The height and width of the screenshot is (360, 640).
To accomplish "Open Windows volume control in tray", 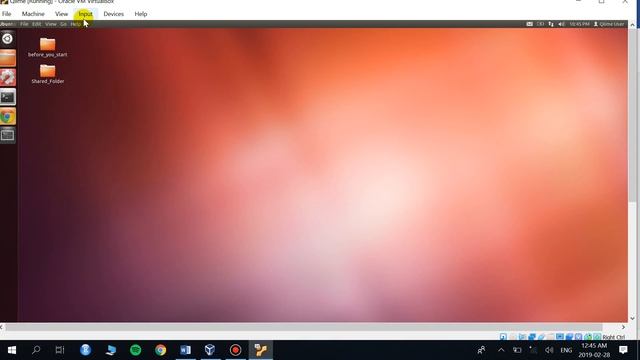I will click(x=549, y=350).
